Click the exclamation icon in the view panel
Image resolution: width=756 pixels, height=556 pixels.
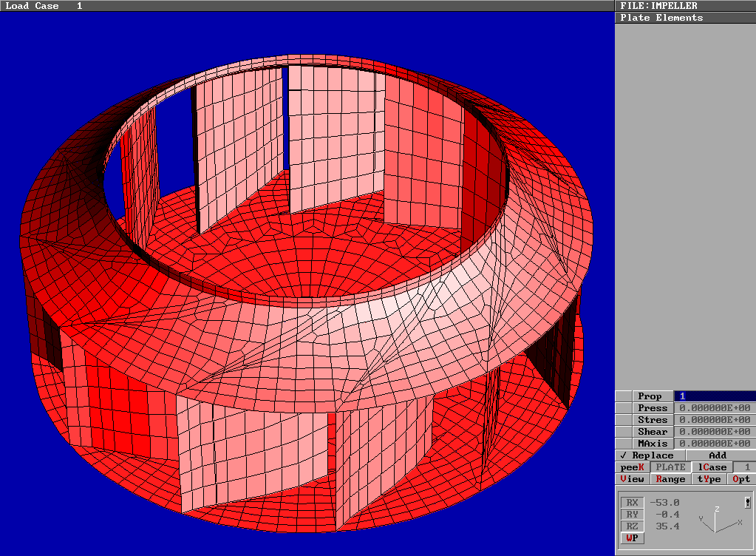tap(748, 503)
